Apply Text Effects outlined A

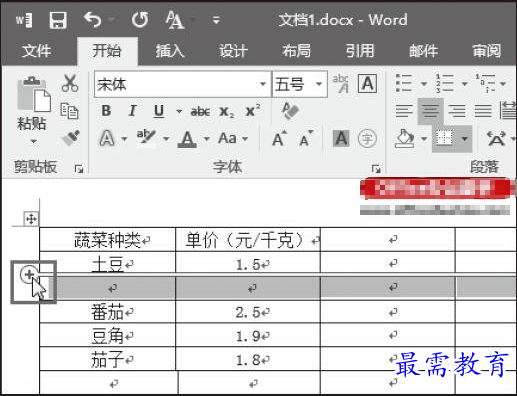click(107, 138)
